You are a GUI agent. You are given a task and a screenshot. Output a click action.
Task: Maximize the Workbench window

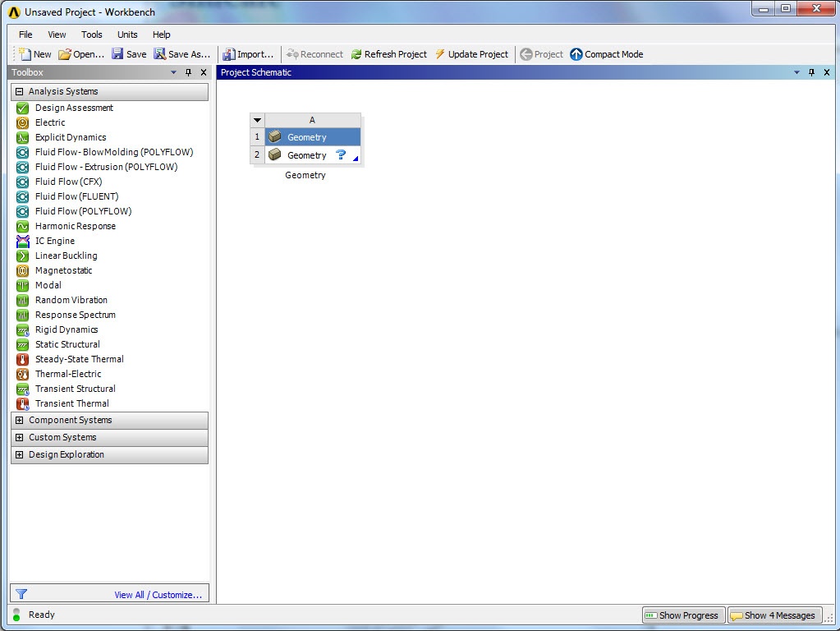click(785, 9)
